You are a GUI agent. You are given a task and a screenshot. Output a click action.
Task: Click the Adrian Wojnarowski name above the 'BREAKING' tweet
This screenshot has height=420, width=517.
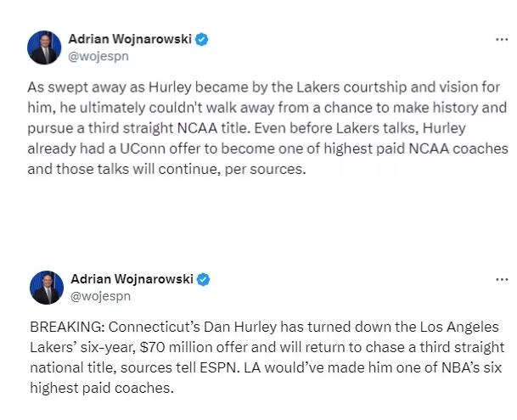tap(132, 279)
